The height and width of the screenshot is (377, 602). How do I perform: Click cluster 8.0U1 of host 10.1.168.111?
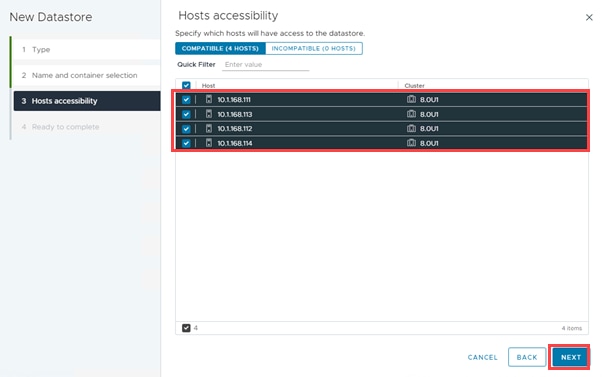pos(429,99)
